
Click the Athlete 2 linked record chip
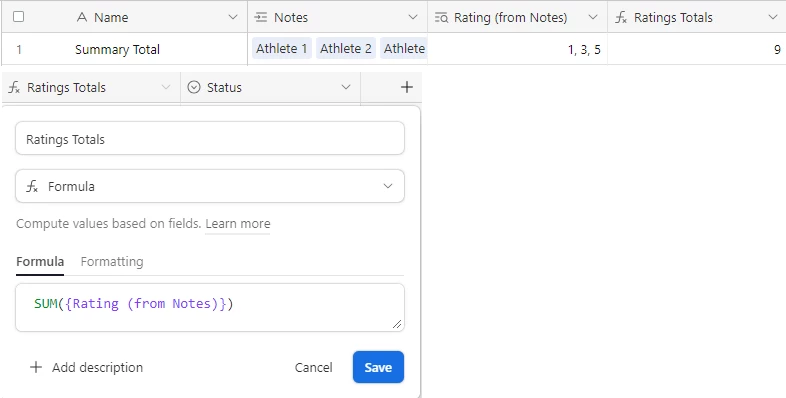click(346, 49)
